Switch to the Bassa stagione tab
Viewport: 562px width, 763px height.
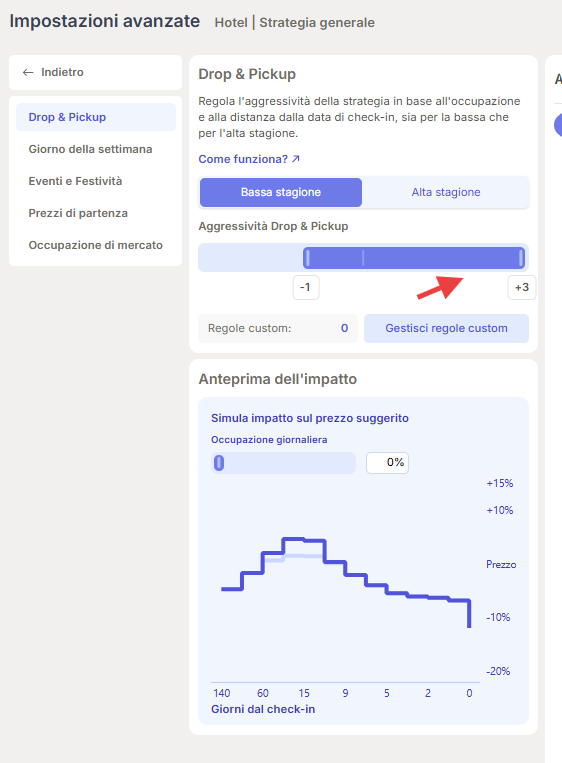point(281,192)
